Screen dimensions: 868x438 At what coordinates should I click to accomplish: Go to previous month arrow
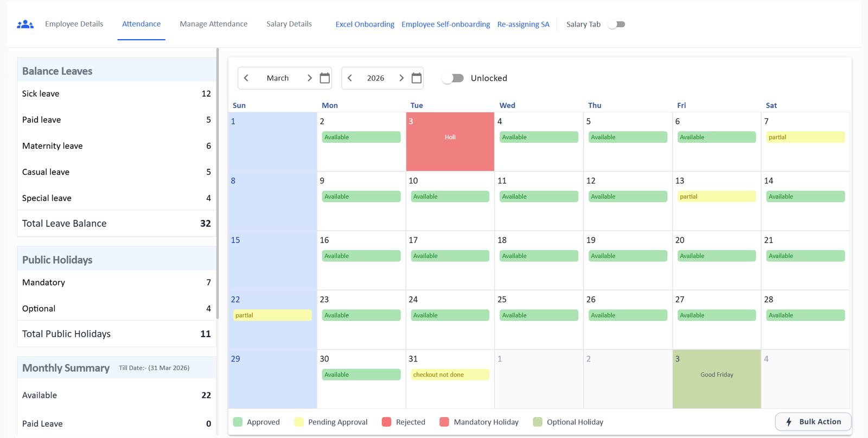pos(246,78)
